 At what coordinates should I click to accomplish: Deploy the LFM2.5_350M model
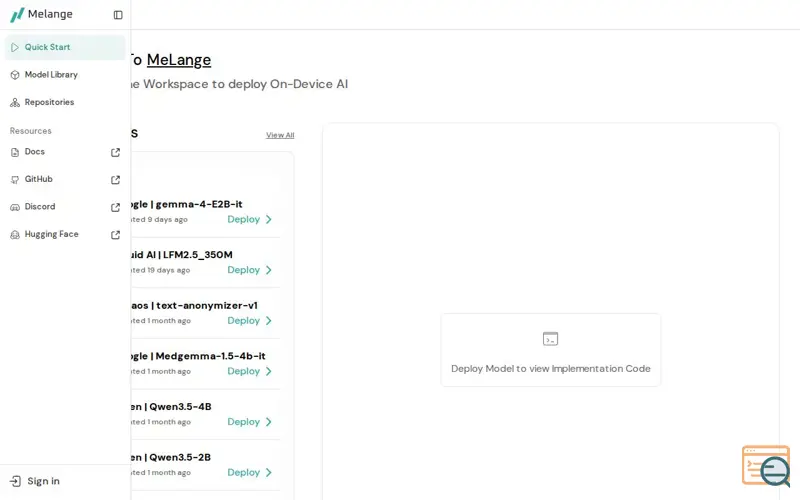[243, 270]
